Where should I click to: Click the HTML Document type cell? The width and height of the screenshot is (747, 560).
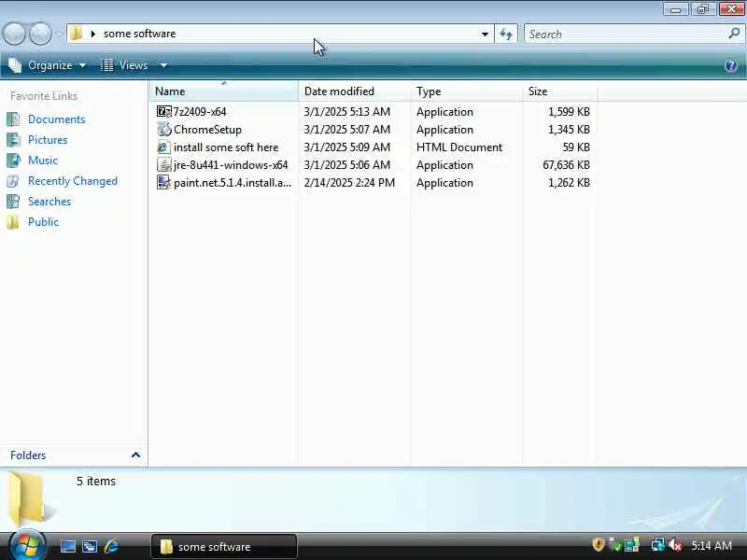click(459, 147)
